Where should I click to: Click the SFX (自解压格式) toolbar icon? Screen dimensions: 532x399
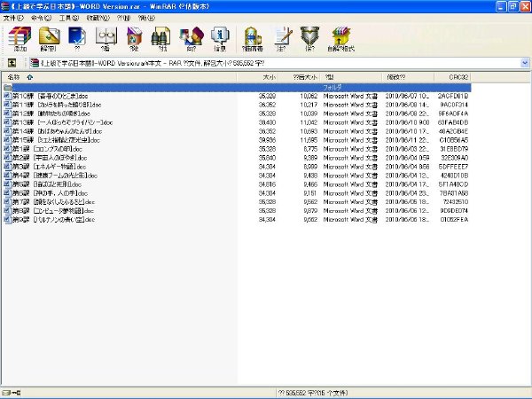341,36
